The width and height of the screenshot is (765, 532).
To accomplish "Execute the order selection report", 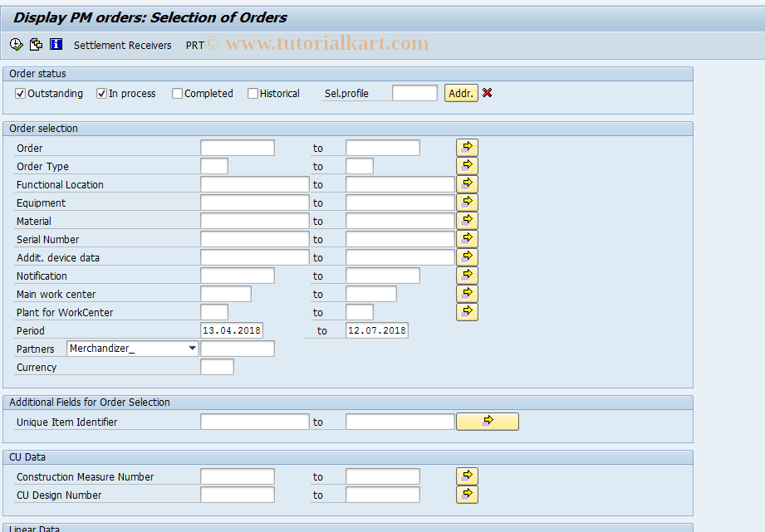I will pos(16,44).
